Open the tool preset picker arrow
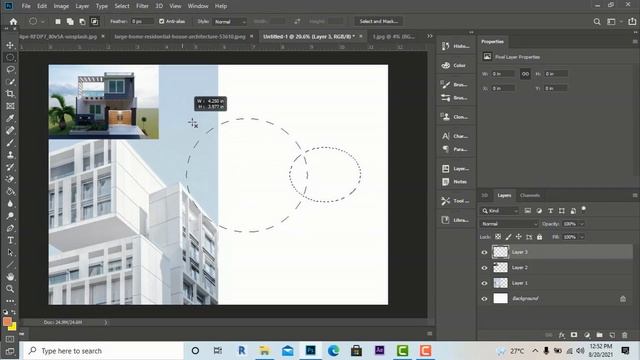Image resolution: width=640 pixels, height=360 pixels. pos(43,22)
